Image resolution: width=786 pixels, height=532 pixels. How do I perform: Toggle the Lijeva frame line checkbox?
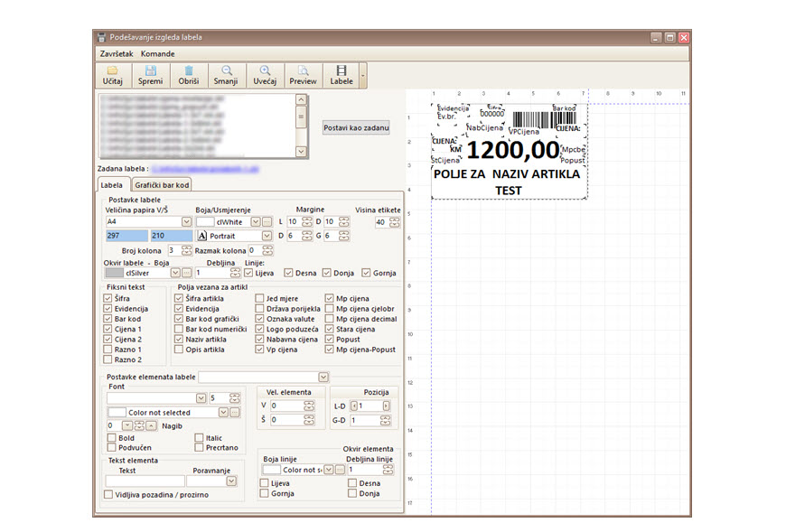[x=248, y=273]
